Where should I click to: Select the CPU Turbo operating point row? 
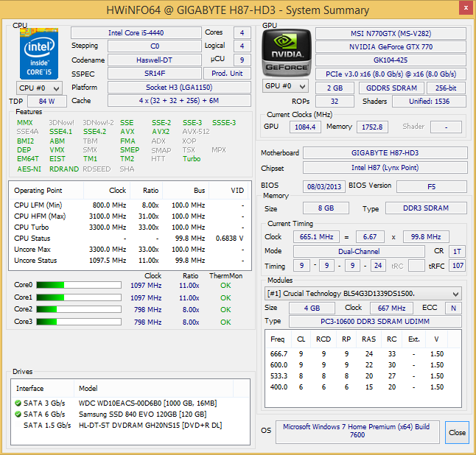[x=130, y=227]
